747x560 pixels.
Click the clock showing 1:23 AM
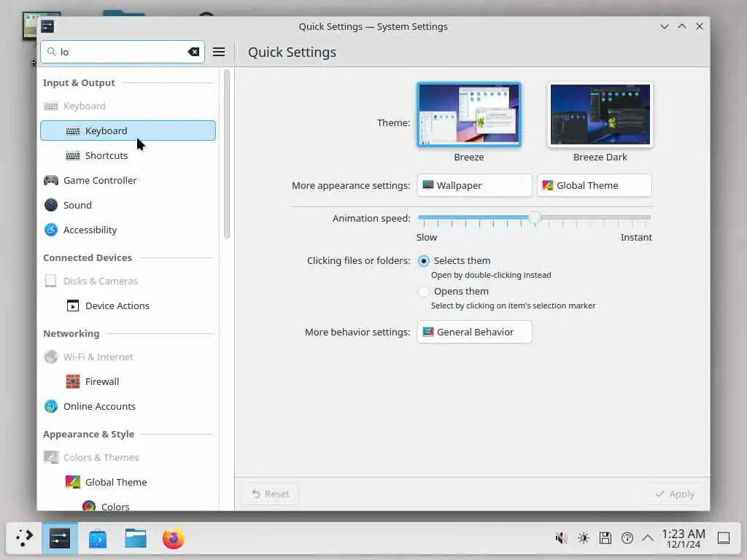[x=683, y=538]
